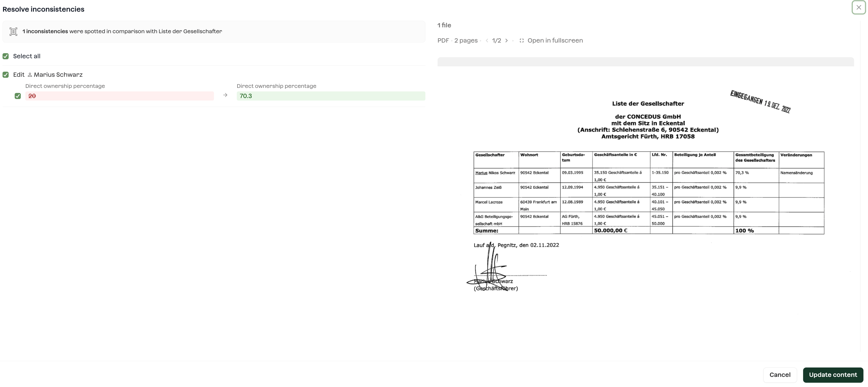Click the new ownership value 70.3 field

(331, 96)
